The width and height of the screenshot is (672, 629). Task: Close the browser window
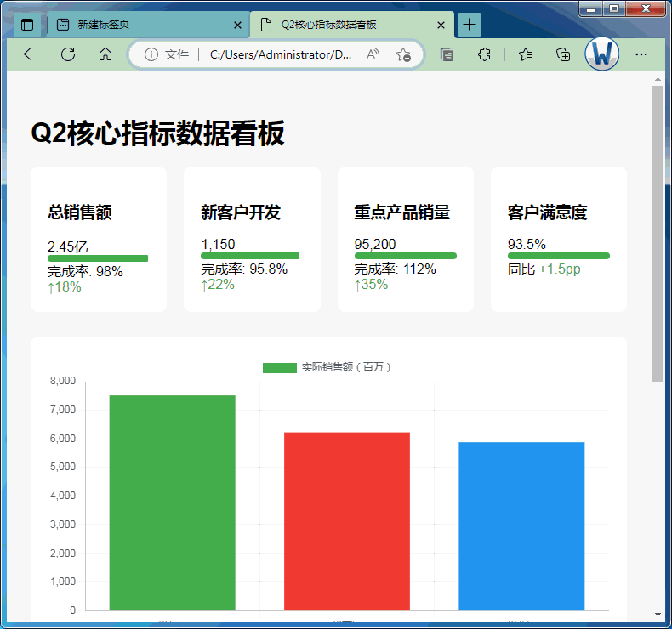[x=646, y=9]
